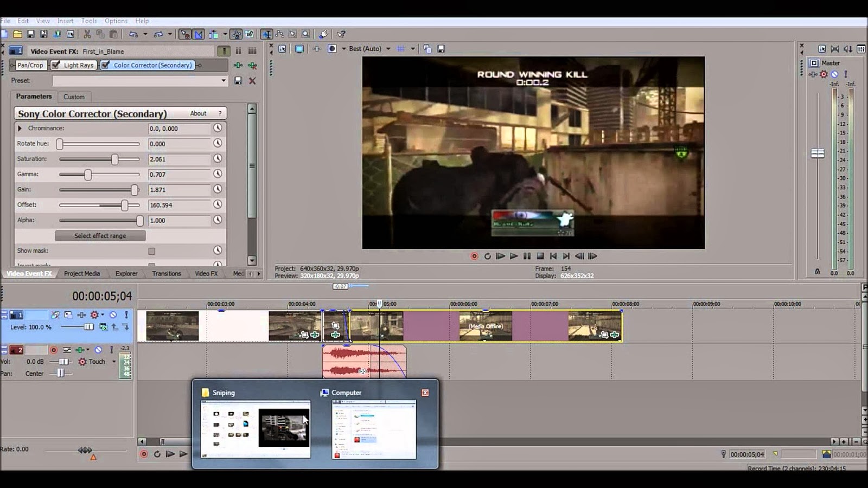Click the Record button under video preview
The width and height of the screenshot is (868, 488).
coord(474,256)
